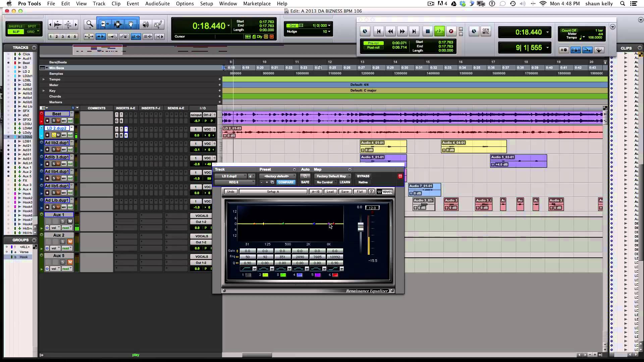
Task: Toggle BYPASS on the REQ 6 plug-in
Action: pos(363,176)
